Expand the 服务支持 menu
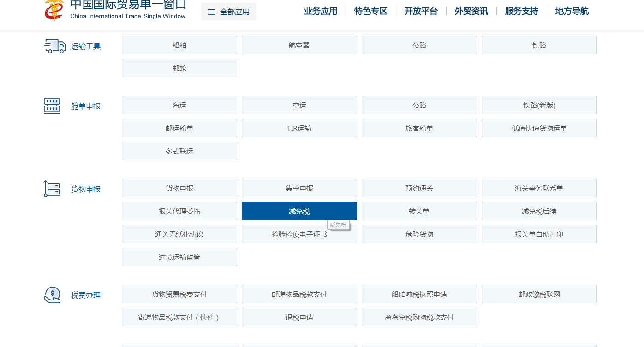The height and width of the screenshot is (347, 644). pos(522,11)
